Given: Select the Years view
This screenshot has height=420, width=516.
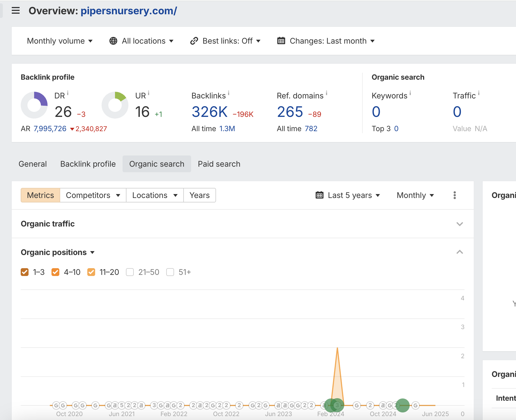Looking at the screenshot, I should (x=200, y=195).
